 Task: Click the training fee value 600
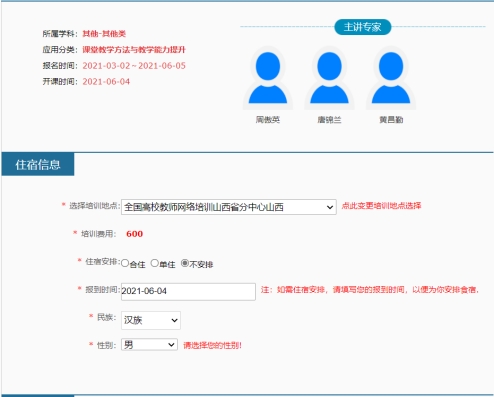click(x=134, y=234)
